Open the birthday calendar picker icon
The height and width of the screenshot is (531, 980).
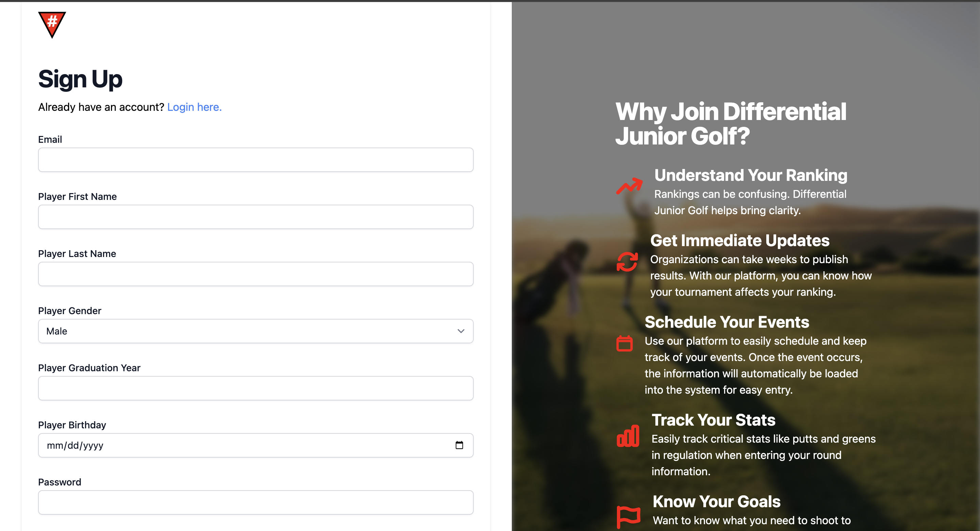click(x=459, y=445)
